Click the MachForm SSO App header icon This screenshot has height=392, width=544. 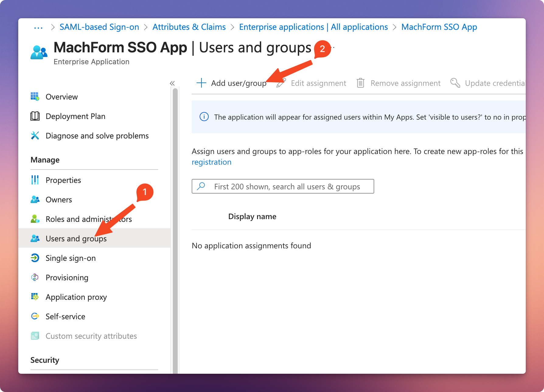click(x=39, y=52)
